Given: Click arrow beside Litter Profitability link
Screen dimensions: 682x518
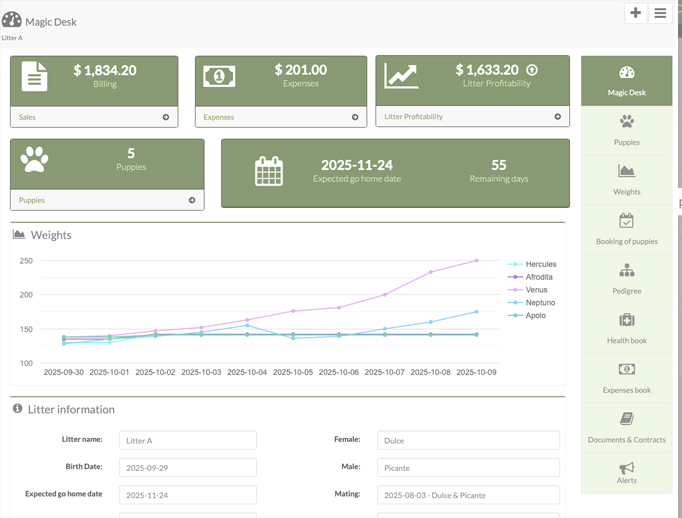Looking at the screenshot, I should pyautogui.click(x=558, y=117).
